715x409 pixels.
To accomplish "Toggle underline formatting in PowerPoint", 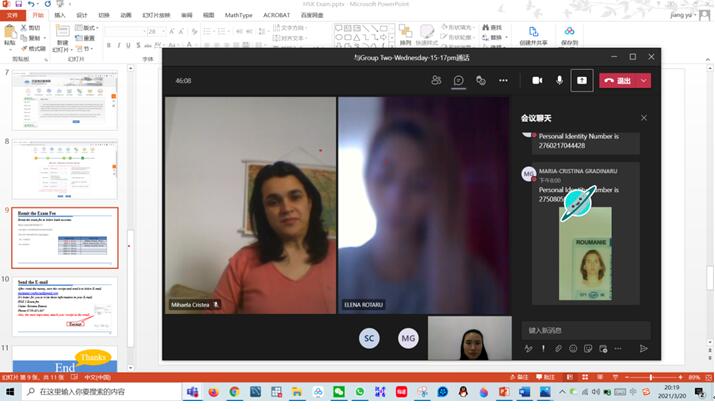I will pos(129,45).
